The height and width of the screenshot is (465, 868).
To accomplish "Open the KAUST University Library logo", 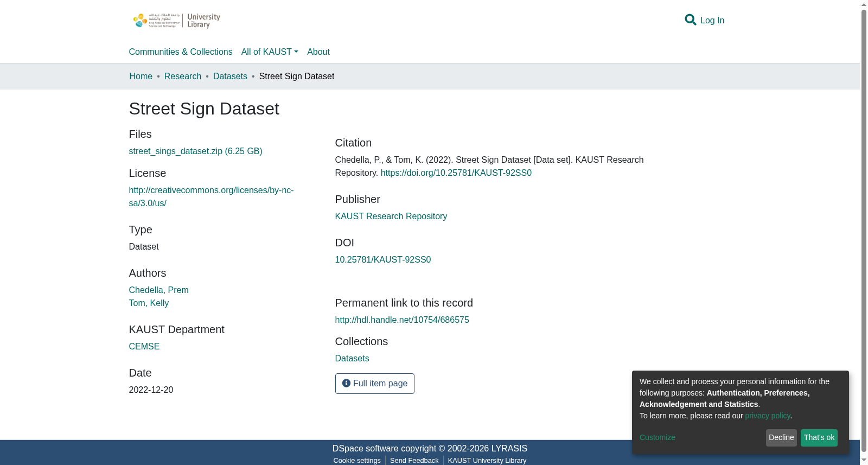I will pyautogui.click(x=177, y=21).
